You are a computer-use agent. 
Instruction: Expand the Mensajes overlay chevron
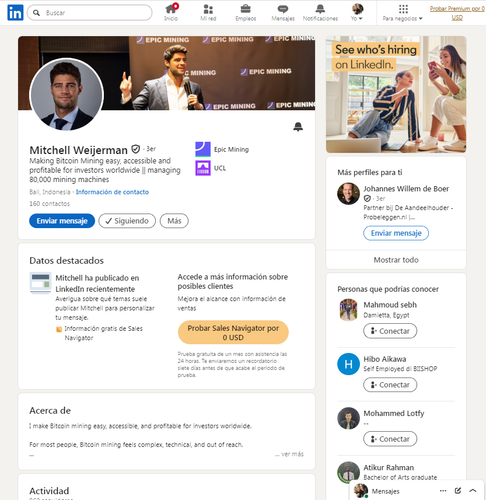473,491
